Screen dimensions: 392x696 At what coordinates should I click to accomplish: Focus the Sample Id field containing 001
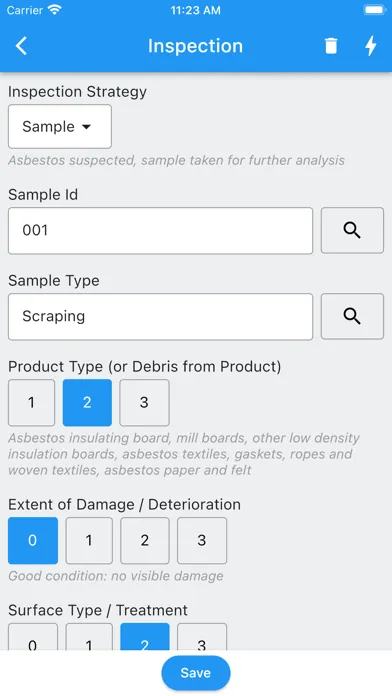[160, 230]
